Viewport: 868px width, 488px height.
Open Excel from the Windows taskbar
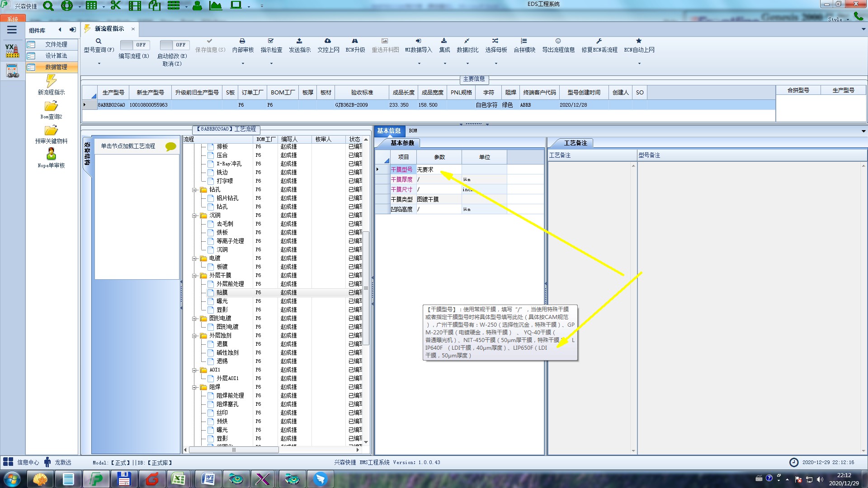pos(179,479)
